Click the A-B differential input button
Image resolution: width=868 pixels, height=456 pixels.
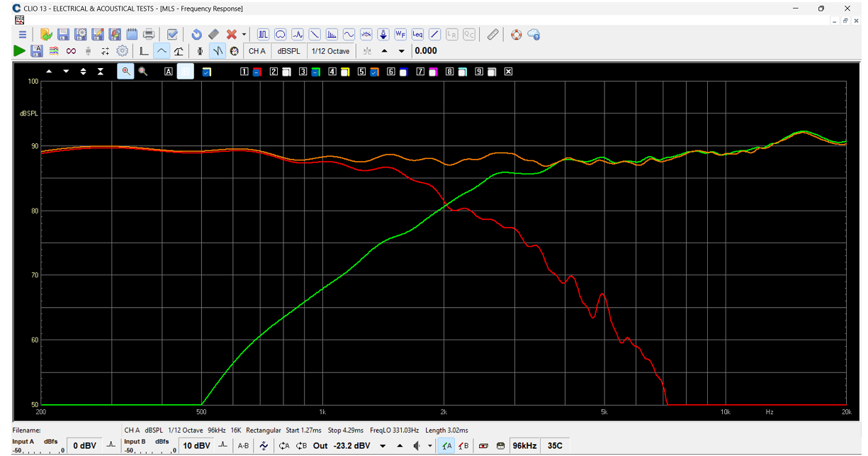[x=243, y=446]
